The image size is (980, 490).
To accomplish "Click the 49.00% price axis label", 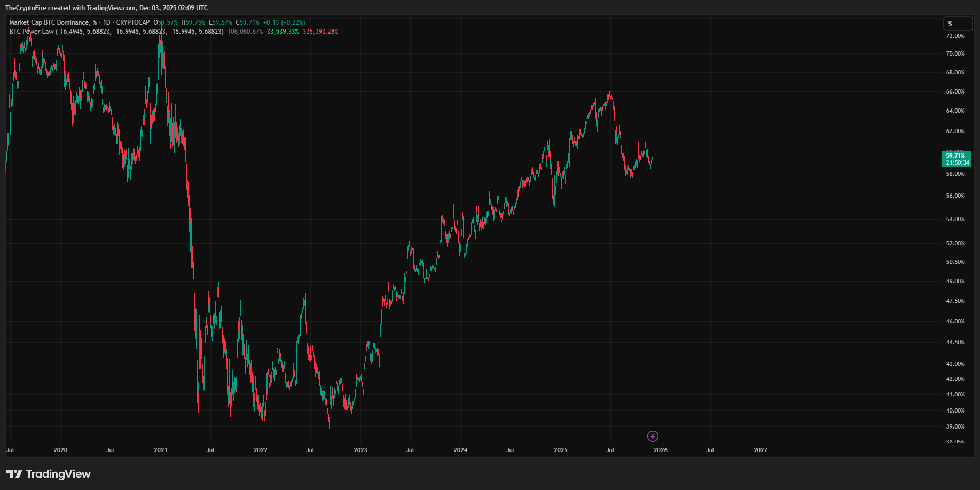I will click(955, 281).
